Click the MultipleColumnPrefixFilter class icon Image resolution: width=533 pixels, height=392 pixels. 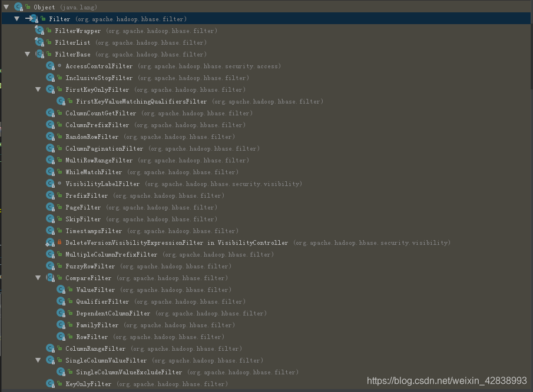click(50, 254)
